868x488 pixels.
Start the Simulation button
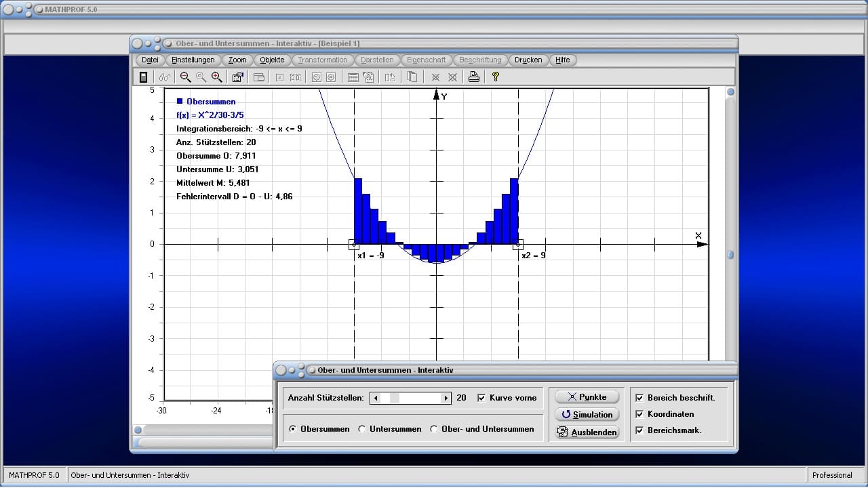point(587,415)
